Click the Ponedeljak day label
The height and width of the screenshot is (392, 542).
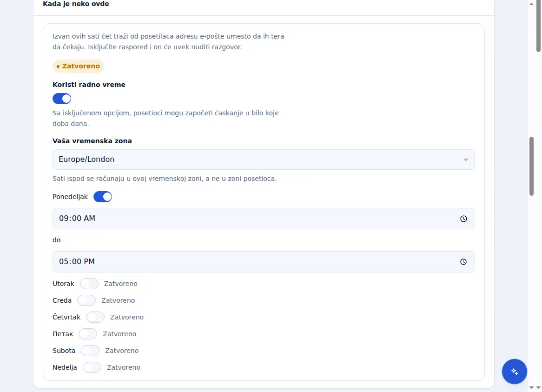[70, 197]
